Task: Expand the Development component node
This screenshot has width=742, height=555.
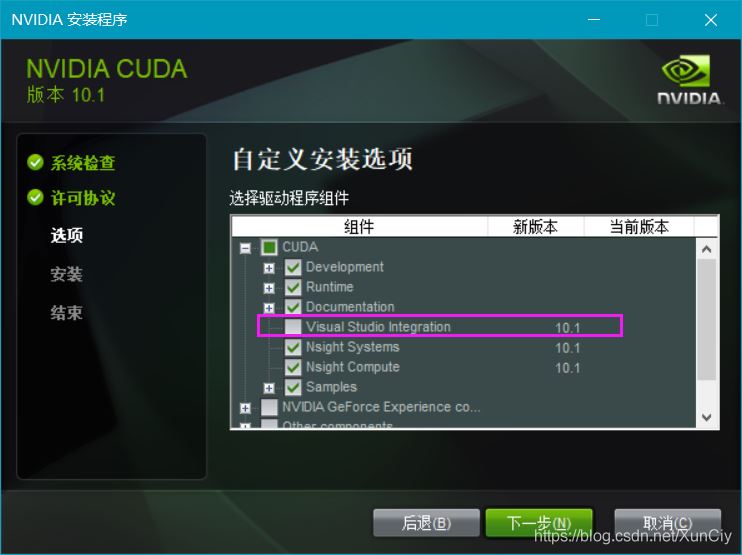Action: tap(269, 268)
